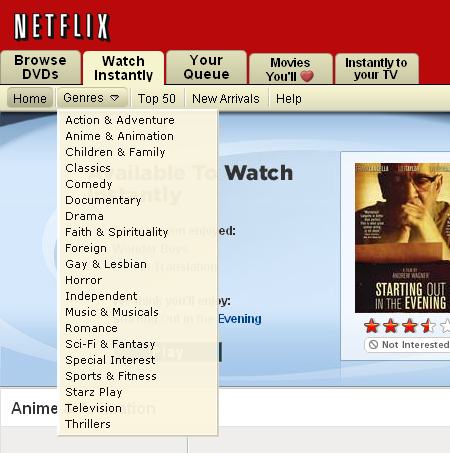Select the Television genre
This screenshot has height=453, width=450.
click(x=93, y=408)
